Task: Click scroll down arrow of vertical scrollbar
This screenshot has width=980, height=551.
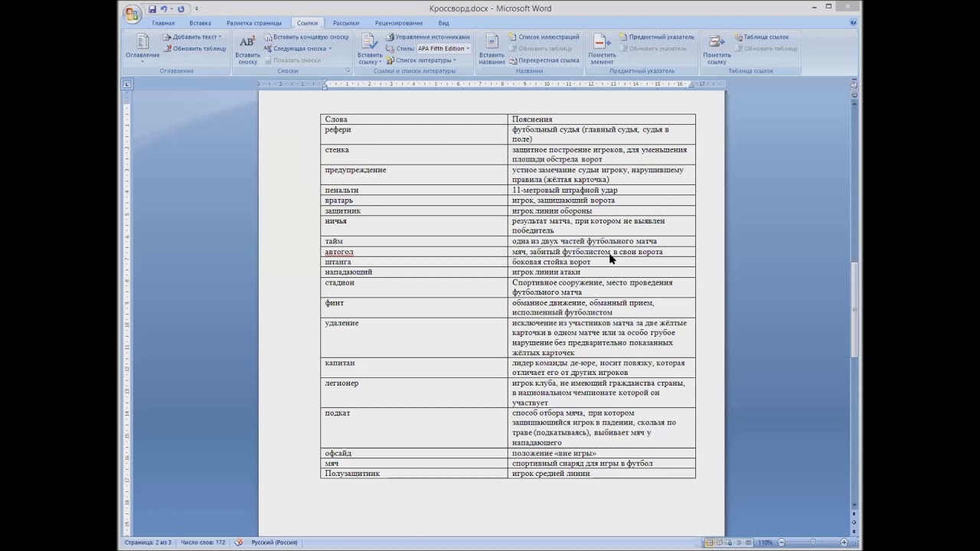Action: tap(854, 505)
